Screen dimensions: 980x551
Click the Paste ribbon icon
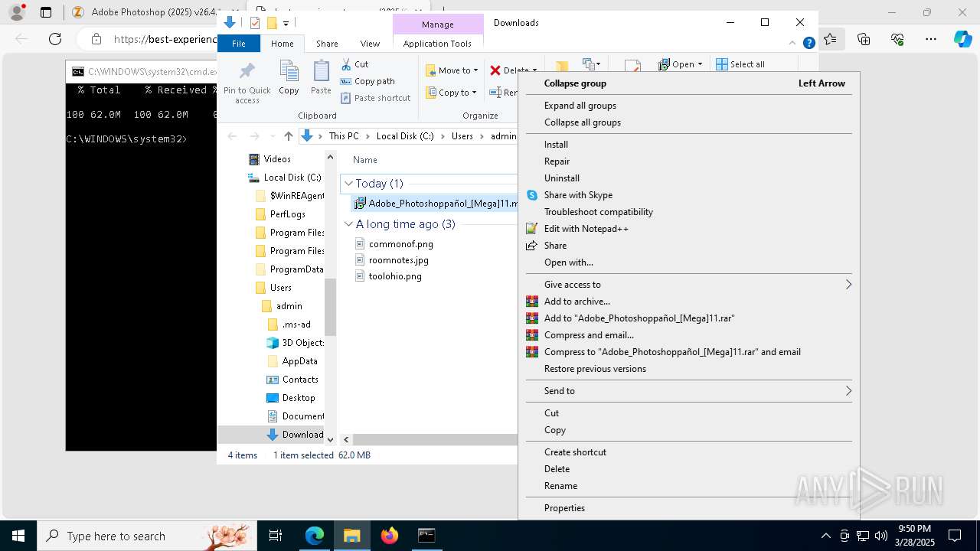(321, 77)
